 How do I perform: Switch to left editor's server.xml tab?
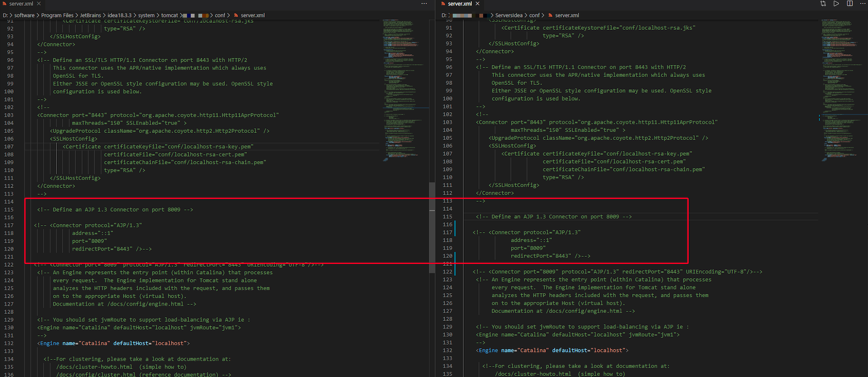[21, 4]
